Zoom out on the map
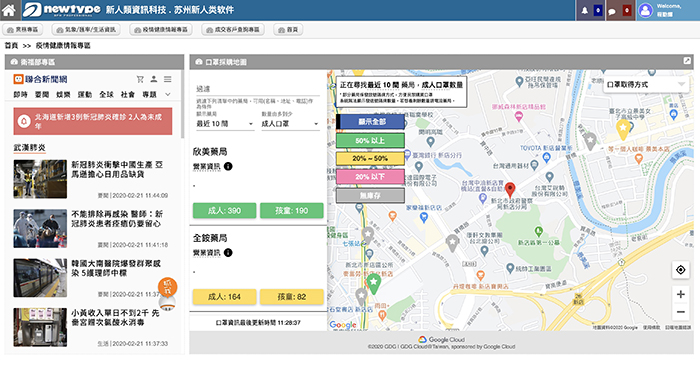Screen dimensions: 700x365 click(x=681, y=312)
